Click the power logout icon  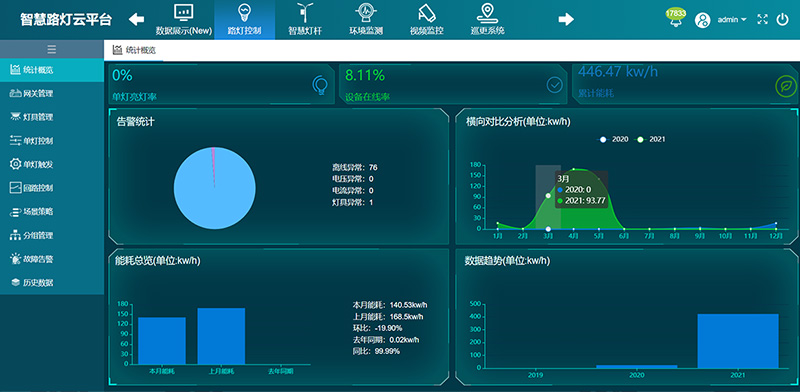tap(782, 19)
